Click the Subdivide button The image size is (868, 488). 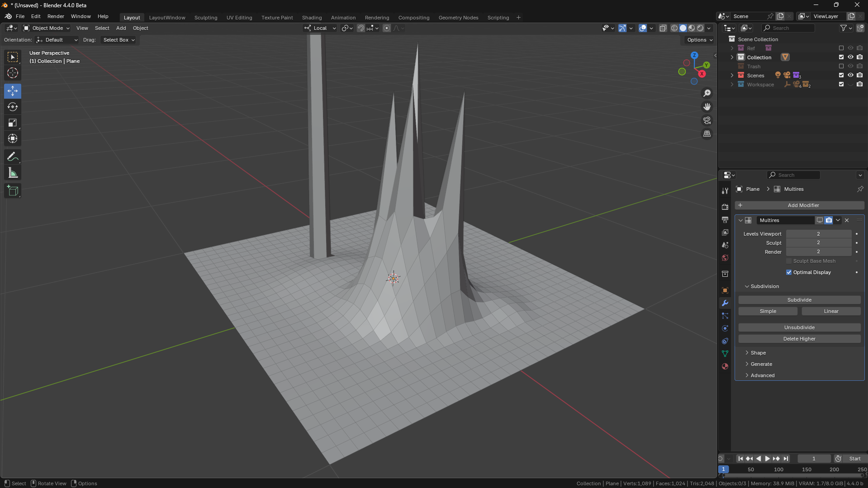pyautogui.click(x=799, y=300)
